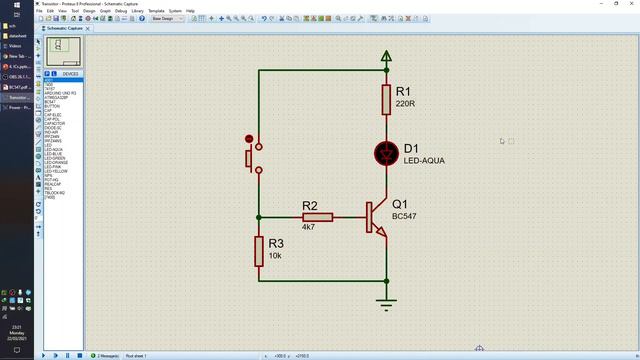Click the Rotate clockwise icon
The image size is (640, 360).
point(38,204)
